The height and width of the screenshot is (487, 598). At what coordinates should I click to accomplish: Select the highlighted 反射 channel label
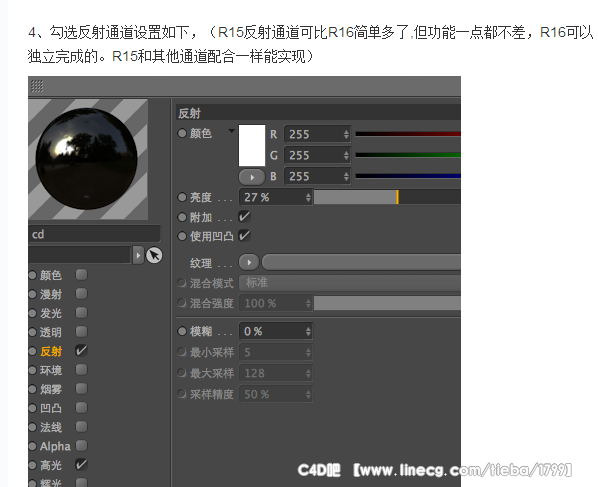[51, 351]
